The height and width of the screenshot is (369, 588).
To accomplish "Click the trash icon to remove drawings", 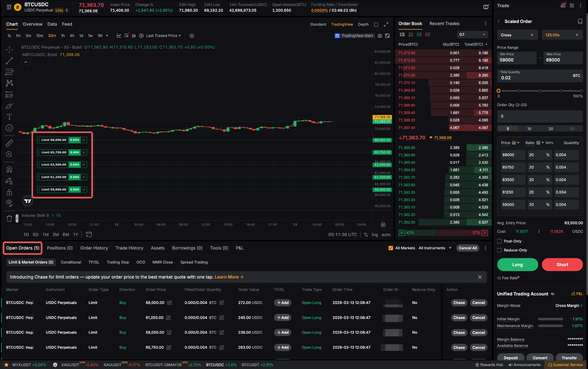I will tap(9, 219).
